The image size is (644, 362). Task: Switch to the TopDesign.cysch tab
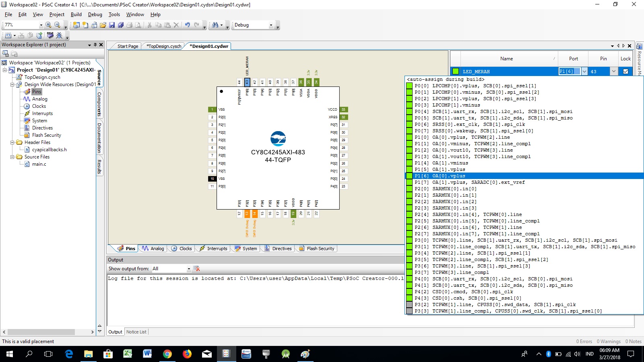[164, 46]
